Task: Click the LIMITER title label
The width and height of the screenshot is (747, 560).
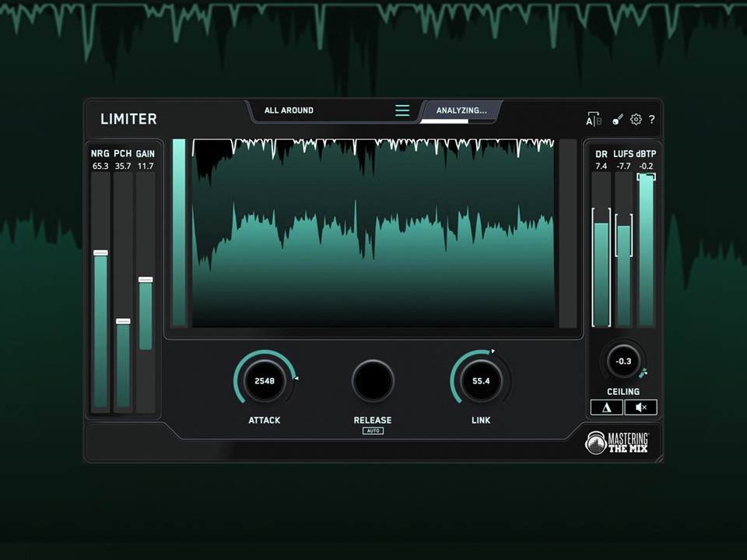Action: pos(128,119)
